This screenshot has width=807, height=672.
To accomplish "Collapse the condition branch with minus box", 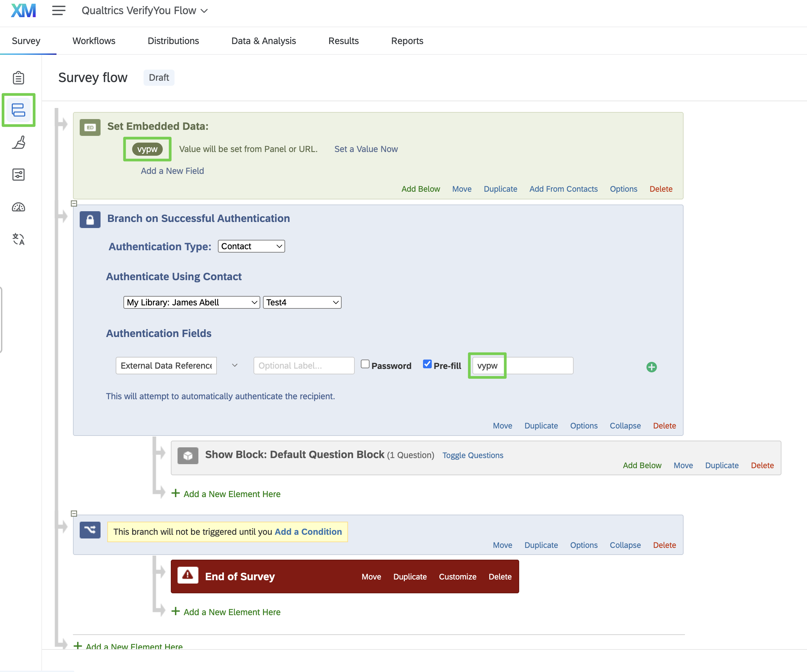I will tap(74, 514).
